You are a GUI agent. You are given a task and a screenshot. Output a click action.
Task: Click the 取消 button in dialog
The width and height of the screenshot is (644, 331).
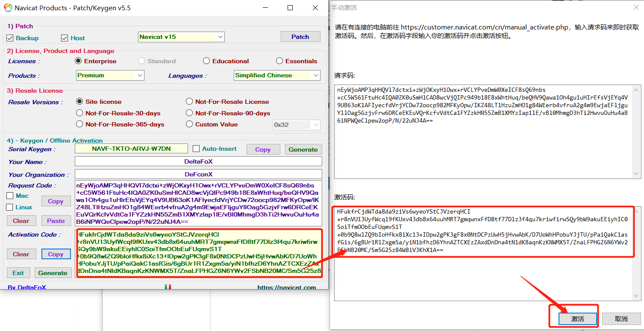tap(621, 319)
